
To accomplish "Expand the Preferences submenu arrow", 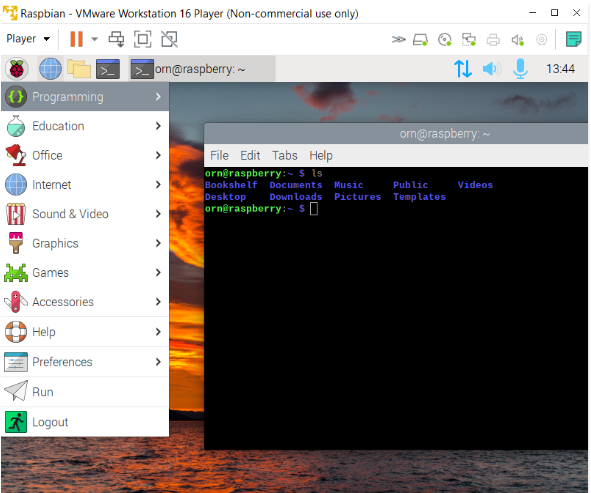I will pos(158,362).
